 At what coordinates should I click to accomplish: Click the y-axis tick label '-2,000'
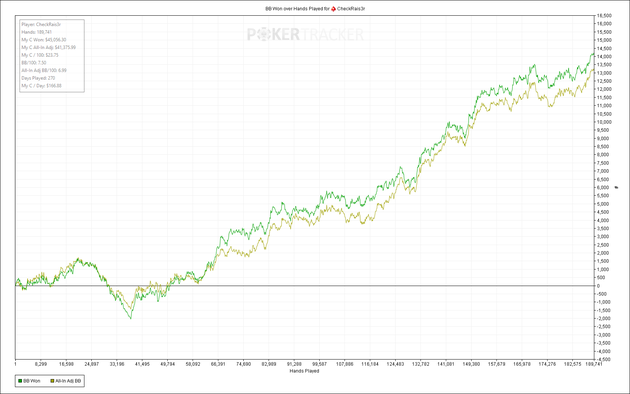[604, 318]
